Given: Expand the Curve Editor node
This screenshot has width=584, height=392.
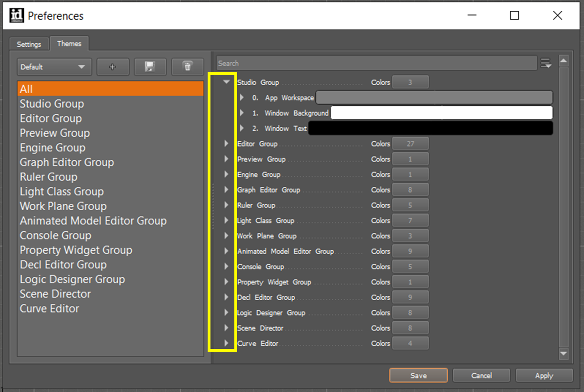Looking at the screenshot, I should point(226,343).
